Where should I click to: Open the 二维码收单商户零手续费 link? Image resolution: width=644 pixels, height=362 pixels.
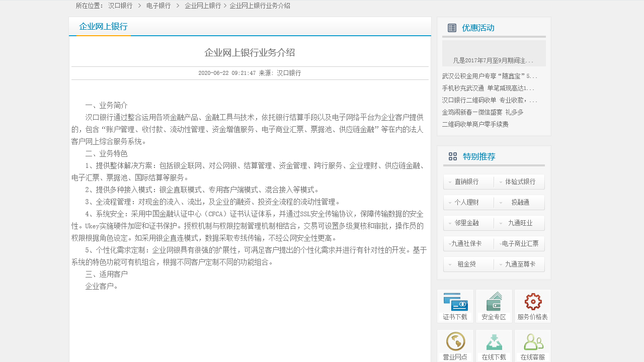tap(475, 124)
